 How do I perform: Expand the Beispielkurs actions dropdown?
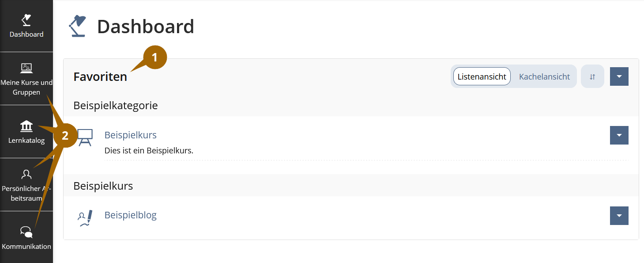click(x=619, y=135)
